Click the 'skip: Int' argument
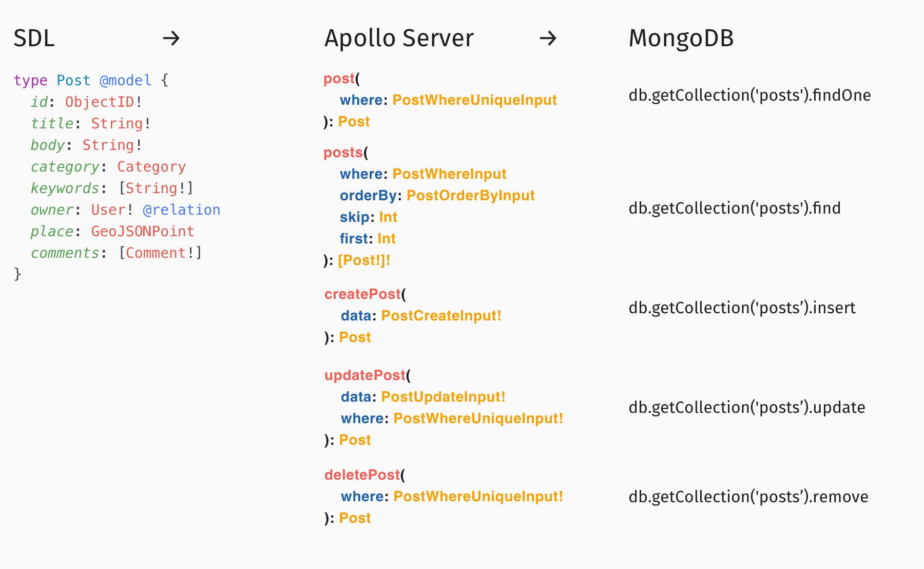Viewport: 924px width, 569px height. point(368,217)
